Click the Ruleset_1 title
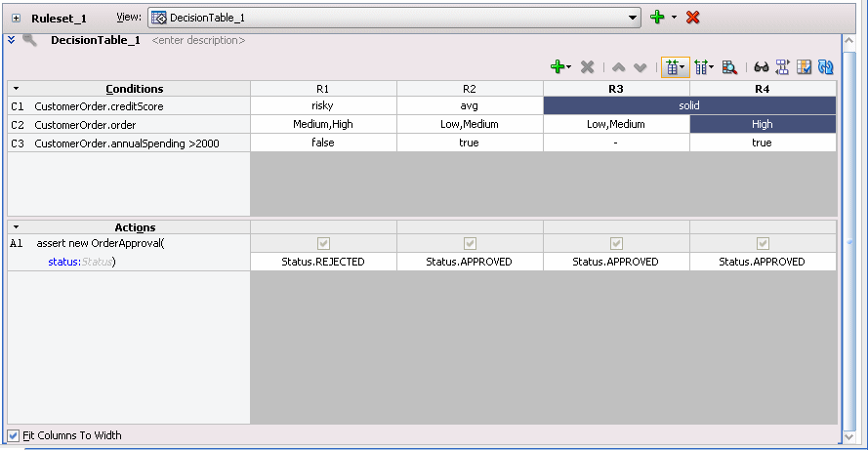868x450 pixels. (60, 19)
